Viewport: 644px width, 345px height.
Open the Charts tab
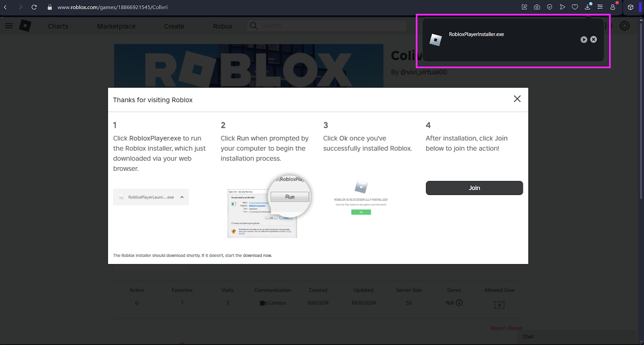58,26
